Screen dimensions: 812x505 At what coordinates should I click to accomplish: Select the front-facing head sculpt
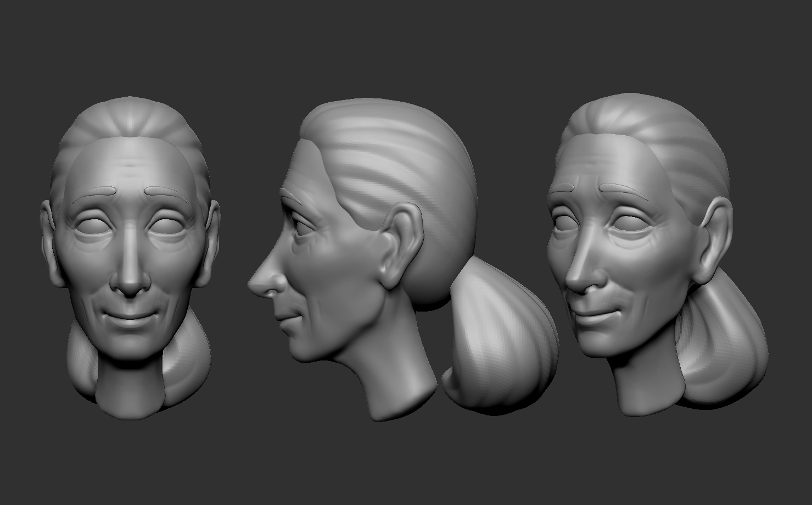(131, 258)
